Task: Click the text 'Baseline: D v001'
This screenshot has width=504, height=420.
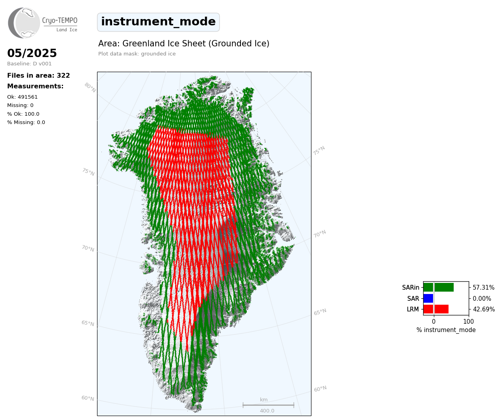Action: [29, 64]
